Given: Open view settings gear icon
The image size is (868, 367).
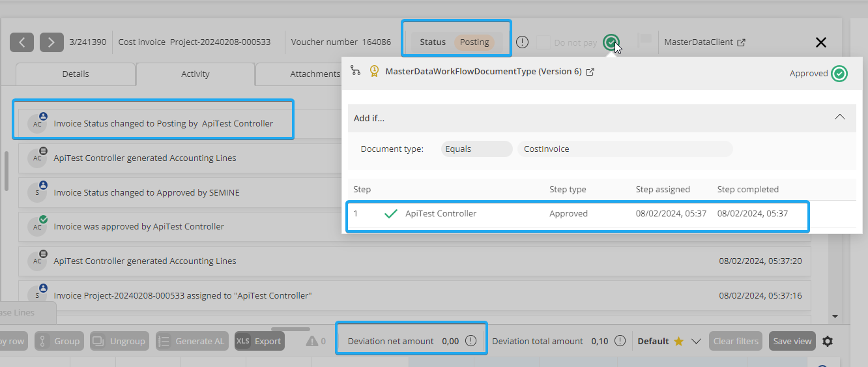Looking at the screenshot, I should click(x=828, y=341).
